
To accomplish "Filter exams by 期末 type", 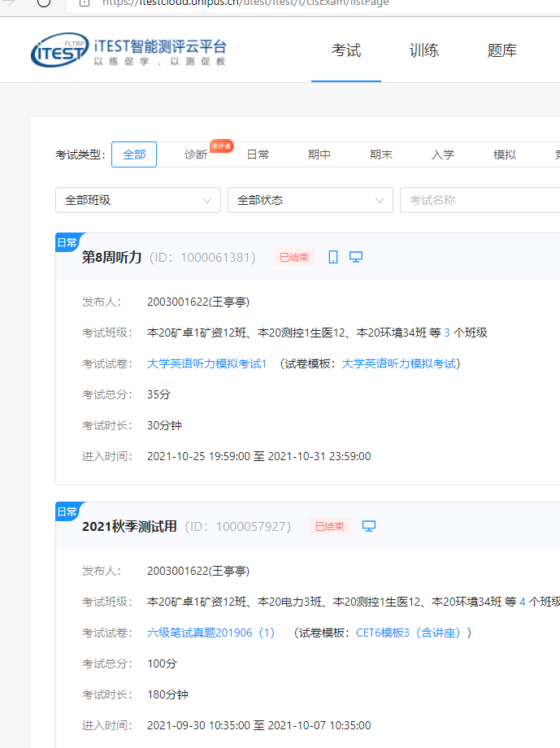I will click(x=381, y=154).
